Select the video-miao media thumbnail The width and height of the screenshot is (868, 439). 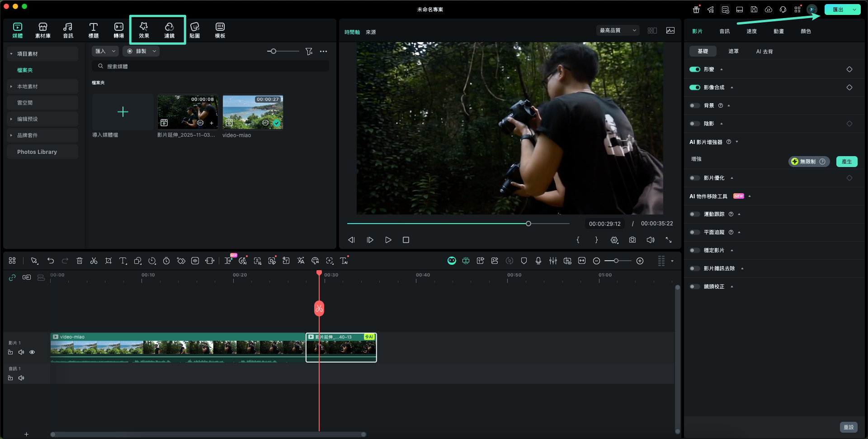(253, 112)
